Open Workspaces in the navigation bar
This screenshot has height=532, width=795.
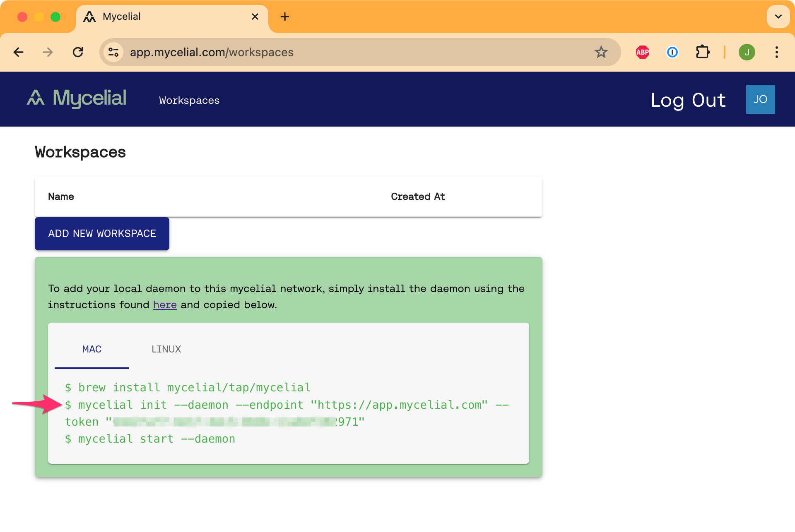pyautogui.click(x=189, y=101)
